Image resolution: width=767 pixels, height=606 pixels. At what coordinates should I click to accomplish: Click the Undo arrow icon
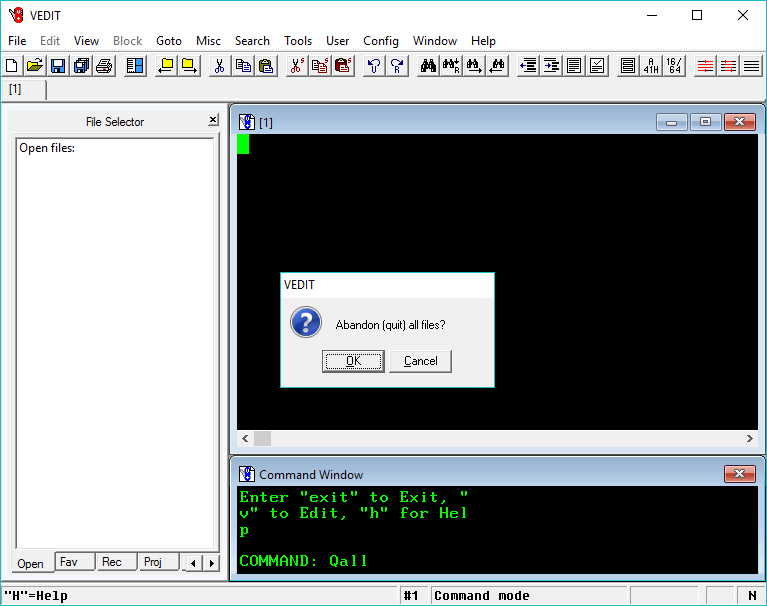pyautogui.click(x=374, y=66)
